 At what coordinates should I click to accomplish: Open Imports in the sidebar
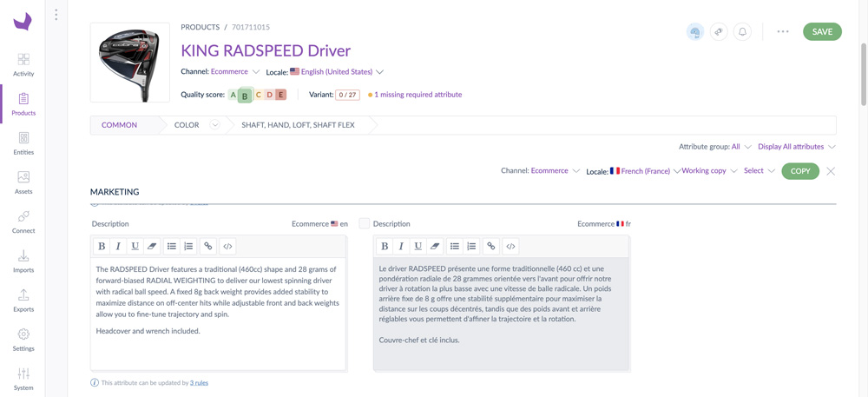[23, 261]
